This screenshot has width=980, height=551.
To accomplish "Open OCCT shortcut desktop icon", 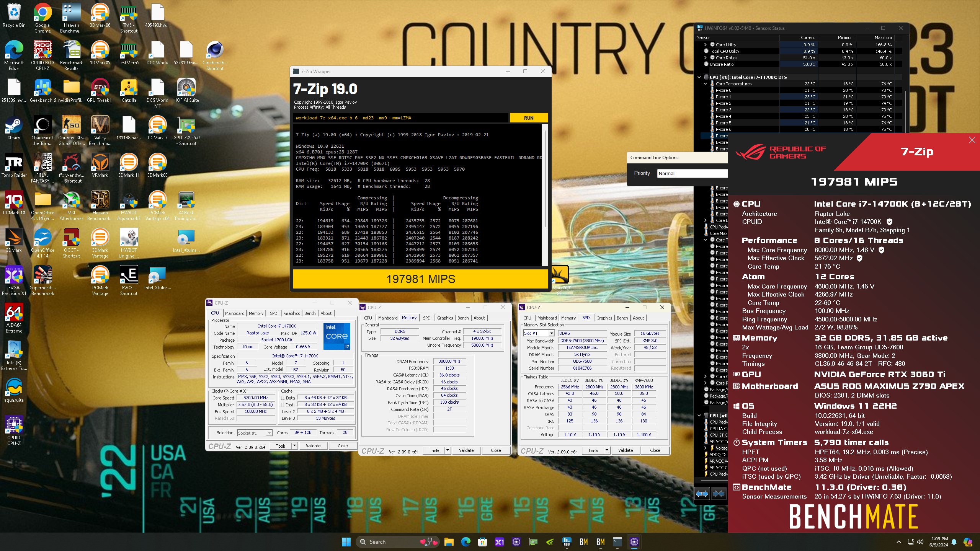I will point(71,243).
